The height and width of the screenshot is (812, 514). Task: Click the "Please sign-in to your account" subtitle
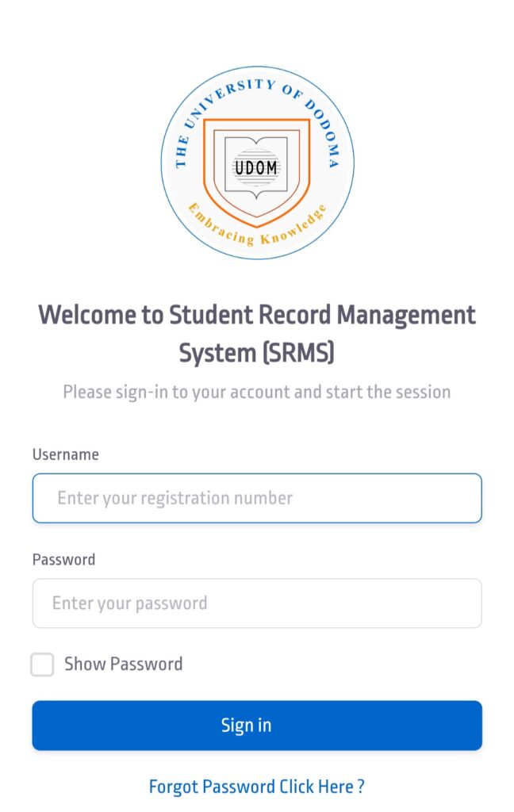coord(257,392)
